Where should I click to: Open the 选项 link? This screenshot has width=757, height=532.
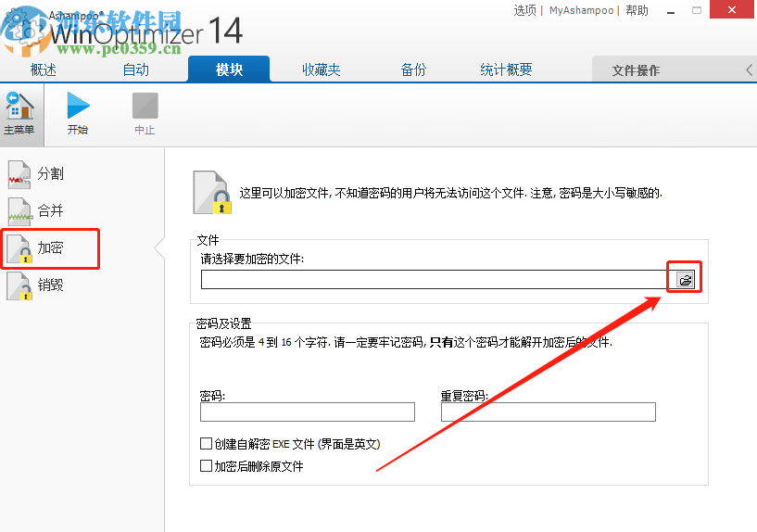tap(524, 10)
